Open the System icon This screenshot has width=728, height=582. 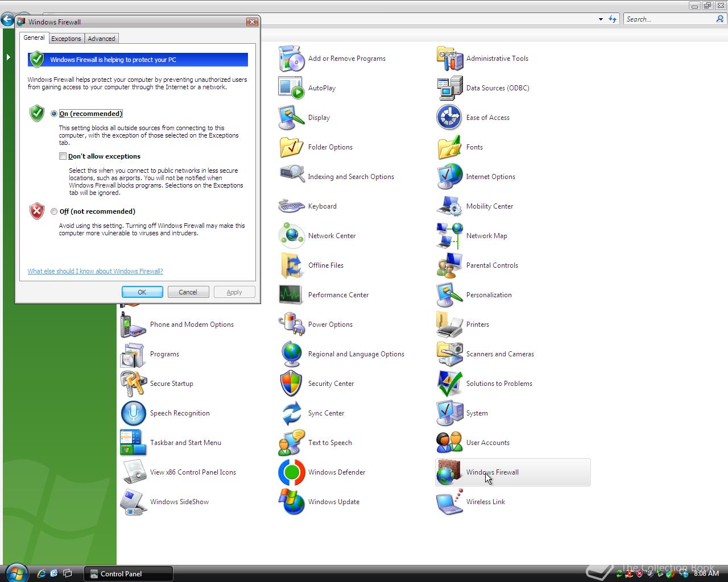(x=449, y=413)
